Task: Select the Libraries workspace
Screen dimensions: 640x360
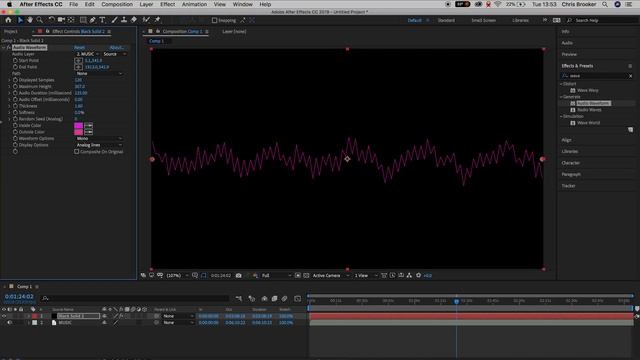Action: pyautogui.click(x=520, y=20)
